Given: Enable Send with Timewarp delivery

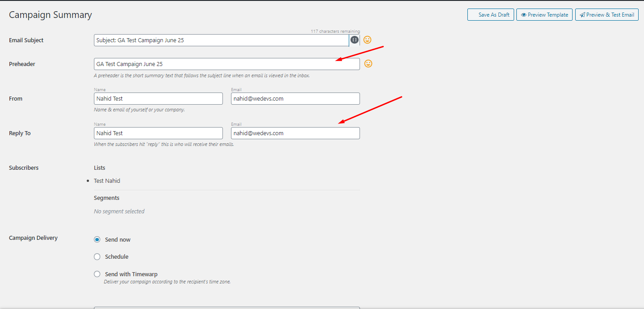Looking at the screenshot, I should 97,274.
